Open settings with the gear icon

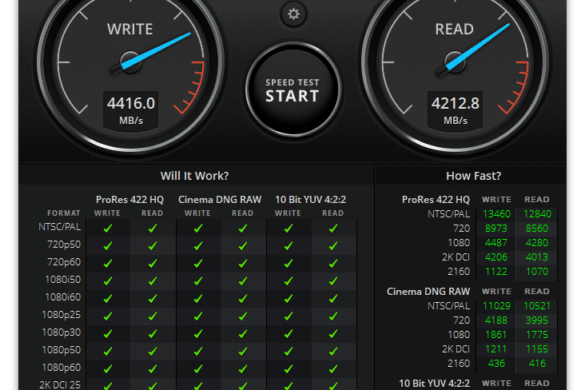coord(293,14)
